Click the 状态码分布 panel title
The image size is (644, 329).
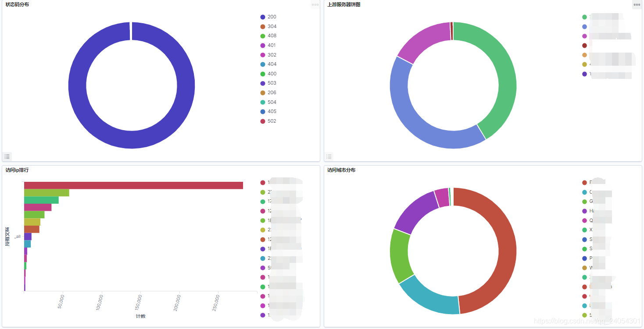pyautogui.click(x=18, y=4)
